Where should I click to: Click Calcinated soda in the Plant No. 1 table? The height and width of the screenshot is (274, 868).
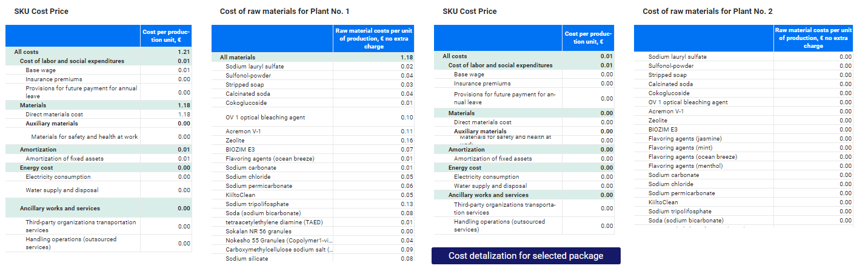[248, 93]
